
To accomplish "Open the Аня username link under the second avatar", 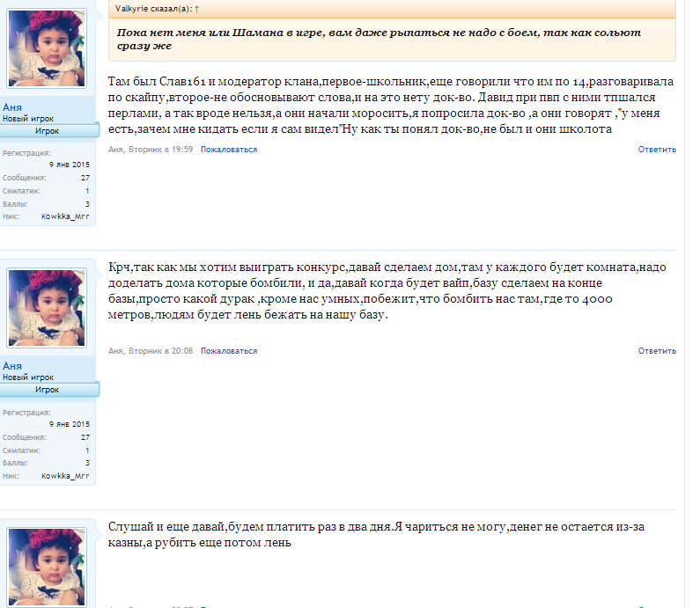I will pos(12,366).
